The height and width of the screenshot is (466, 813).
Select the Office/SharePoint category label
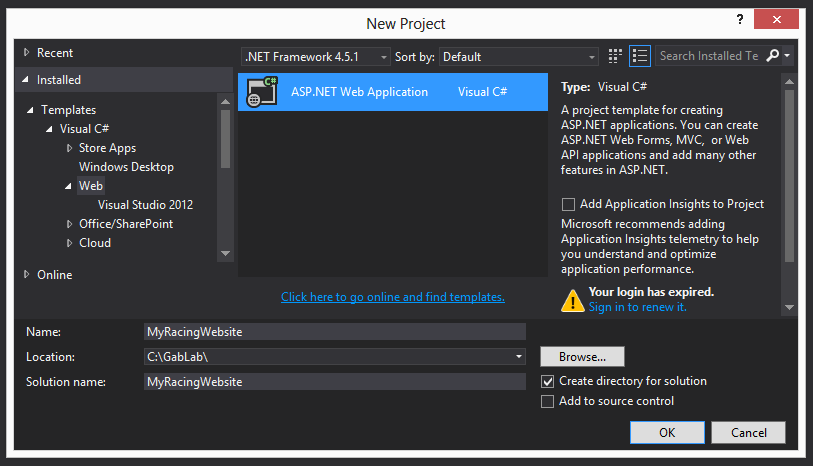coord(126,224)
